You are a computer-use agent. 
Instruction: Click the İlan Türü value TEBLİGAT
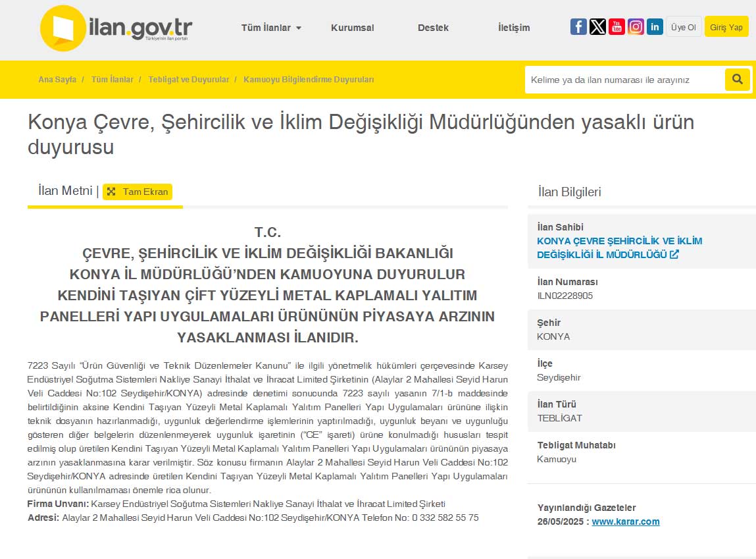[559, 418]
